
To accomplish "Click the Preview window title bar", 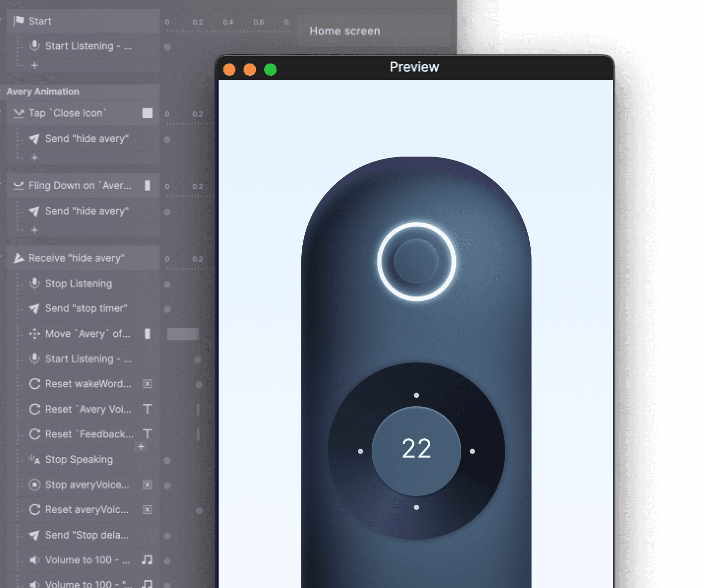I will pyautogui.click(x=415, y=67).
